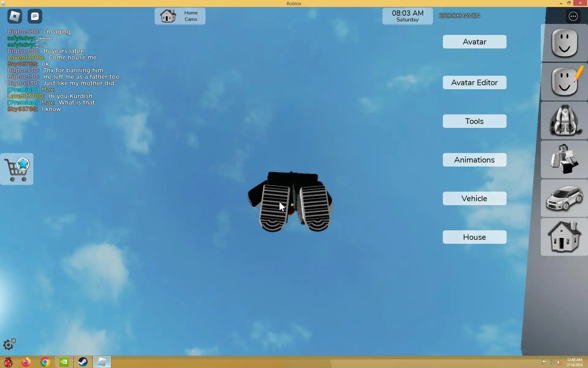The width and height of the screenshot is (588, 368).
Task: Click the Avatar label button
Action: pyautogui.click(x=474, y=42)
